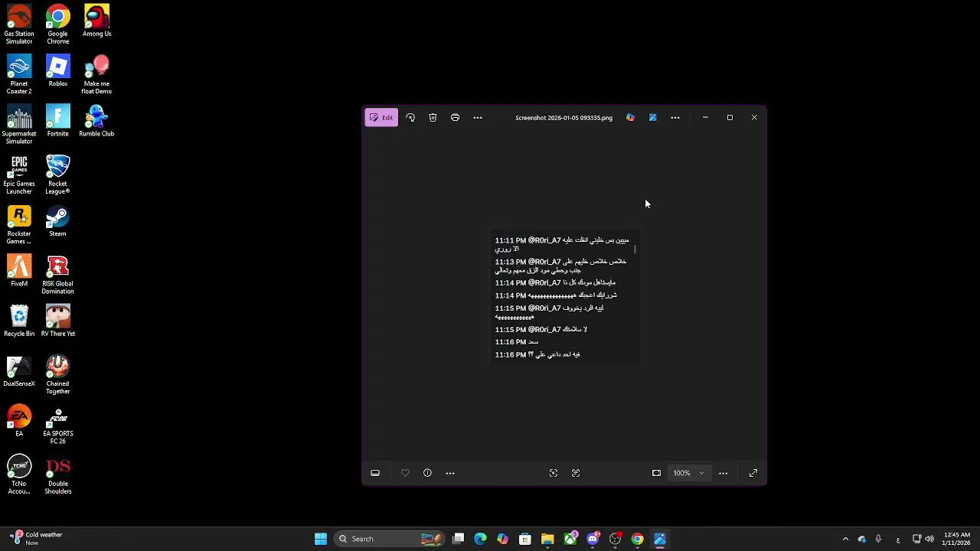The image size is (980, 551).
Task: Open the Cold weather widget on the taskbar
Action: click(37, 539)
